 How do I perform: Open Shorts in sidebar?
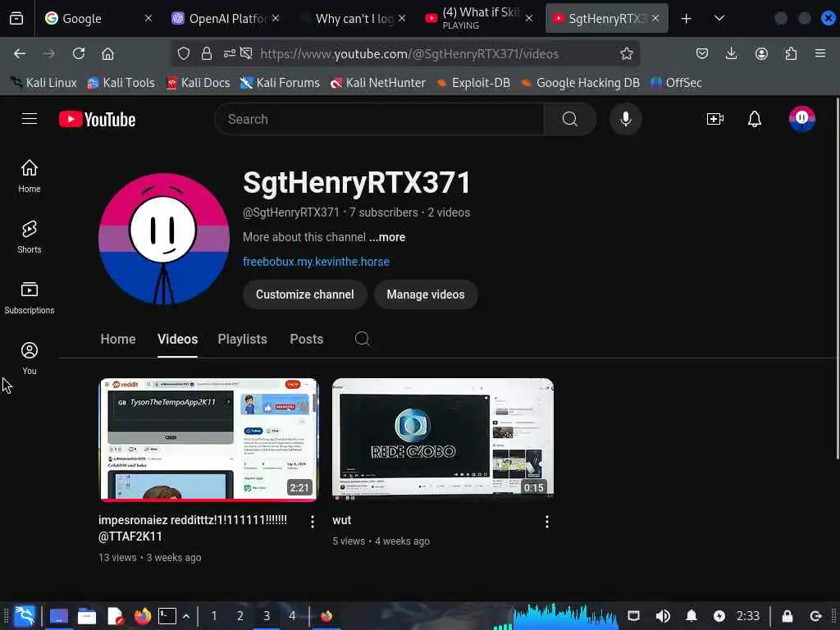(x=30, y=236)
